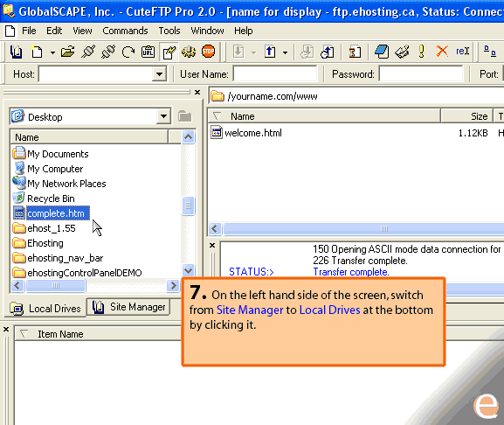Open the URL paste icon in toolbar
This screenshot has width=504, height=425.
148,52
